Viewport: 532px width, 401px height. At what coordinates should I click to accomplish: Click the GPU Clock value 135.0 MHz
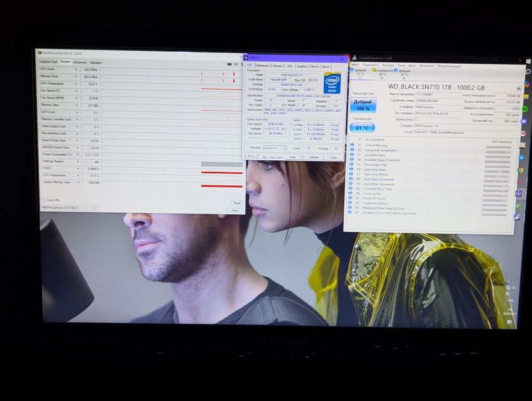coord(90,69)
